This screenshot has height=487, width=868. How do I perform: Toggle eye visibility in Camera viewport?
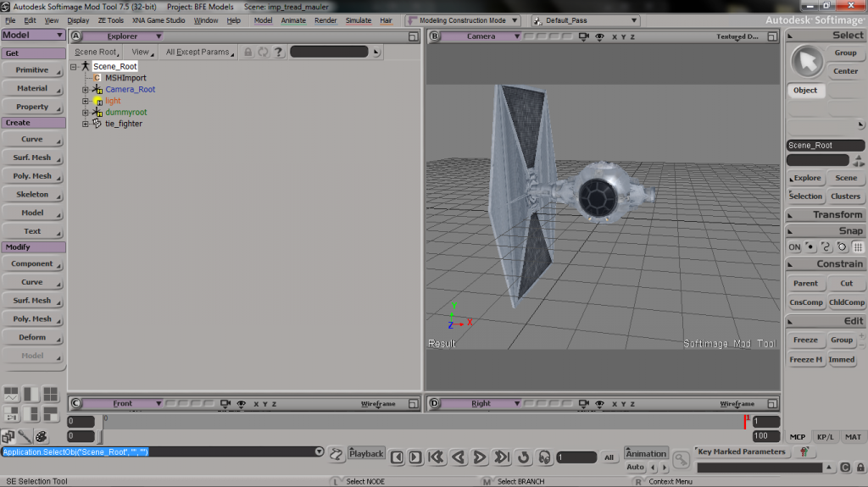tap(599, 36)
